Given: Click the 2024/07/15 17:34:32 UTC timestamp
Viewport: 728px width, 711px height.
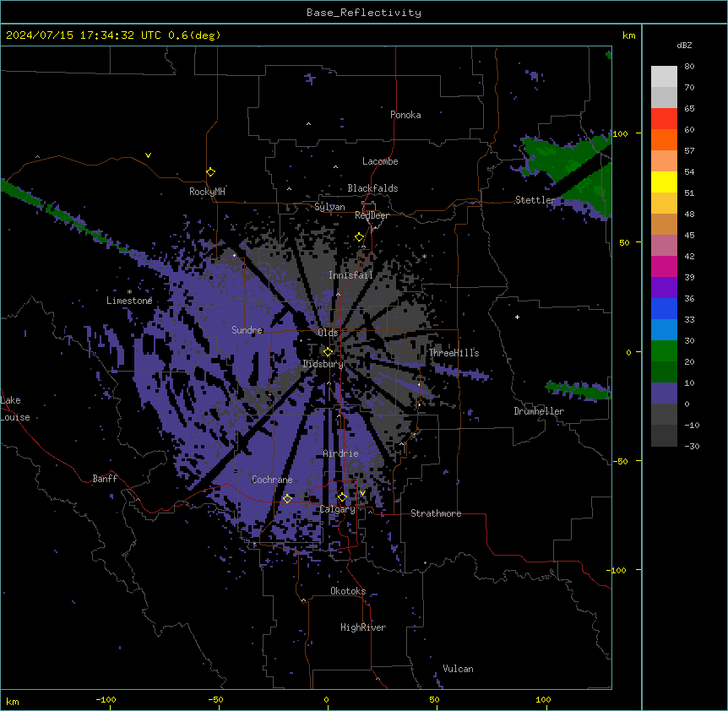Looking at the screenshot, I should point(84,35).
